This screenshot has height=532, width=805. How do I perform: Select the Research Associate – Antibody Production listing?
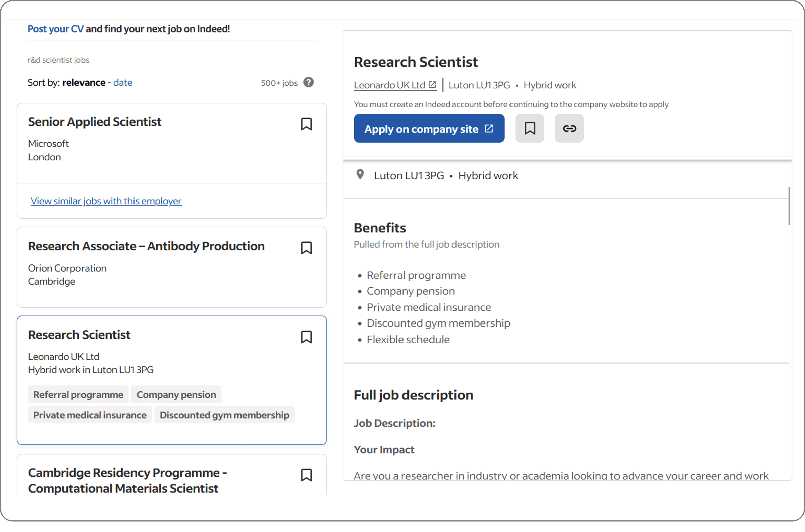[146, 246]
